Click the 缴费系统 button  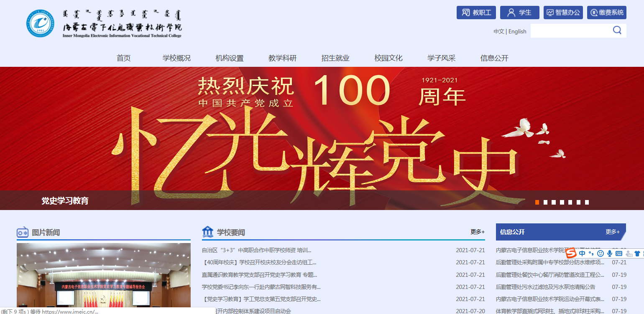606,13
